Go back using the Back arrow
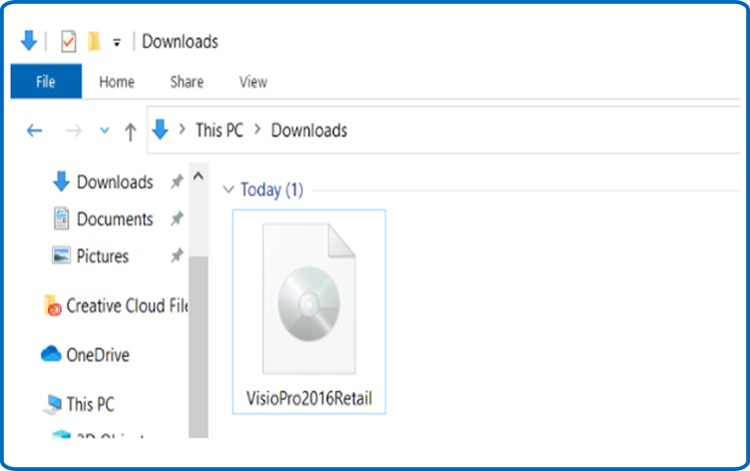Image resolution: width=750 pixels, height=471 pixels. [x=34, y=130]
